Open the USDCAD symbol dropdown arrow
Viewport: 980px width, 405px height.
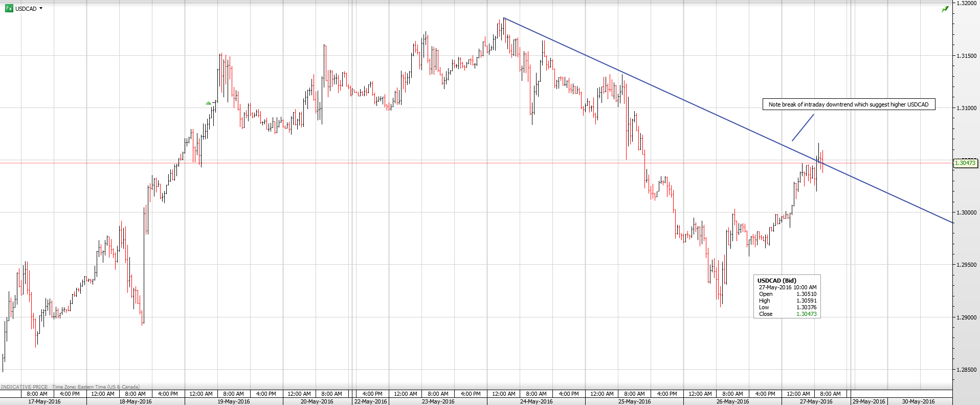click(41, 8)
